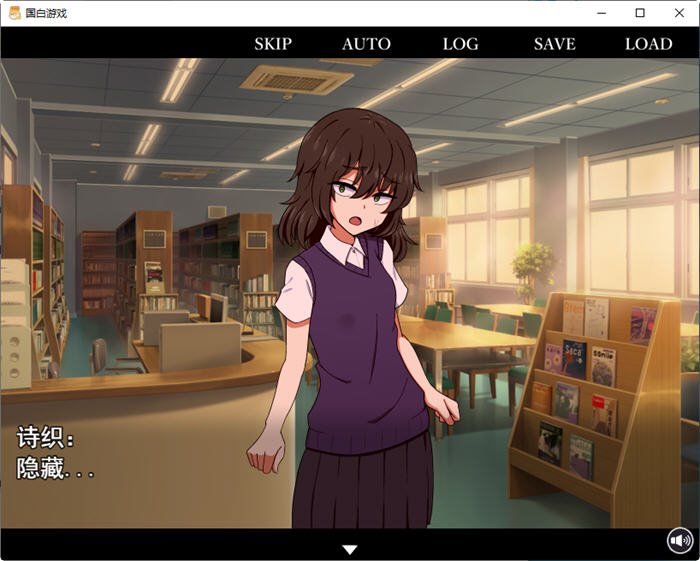Click the dialogue text "隐藏. . ."
Screen dimensions: 700x561
(x=56, y=467)
